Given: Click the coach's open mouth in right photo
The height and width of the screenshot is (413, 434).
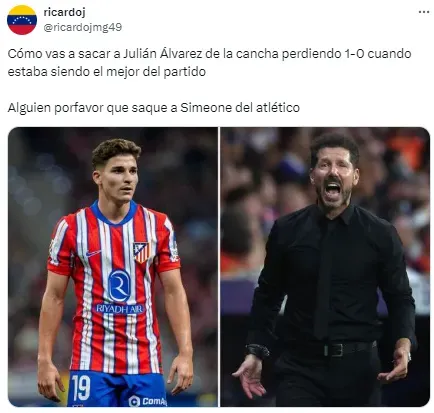Looking at the screenshot, I should pos(332,190).
